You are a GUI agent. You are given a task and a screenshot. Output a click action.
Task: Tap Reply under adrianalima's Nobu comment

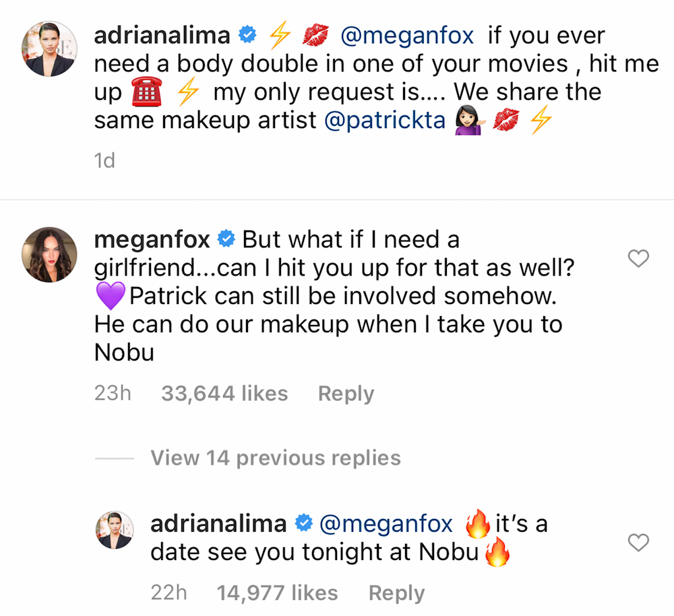point(396,592)
